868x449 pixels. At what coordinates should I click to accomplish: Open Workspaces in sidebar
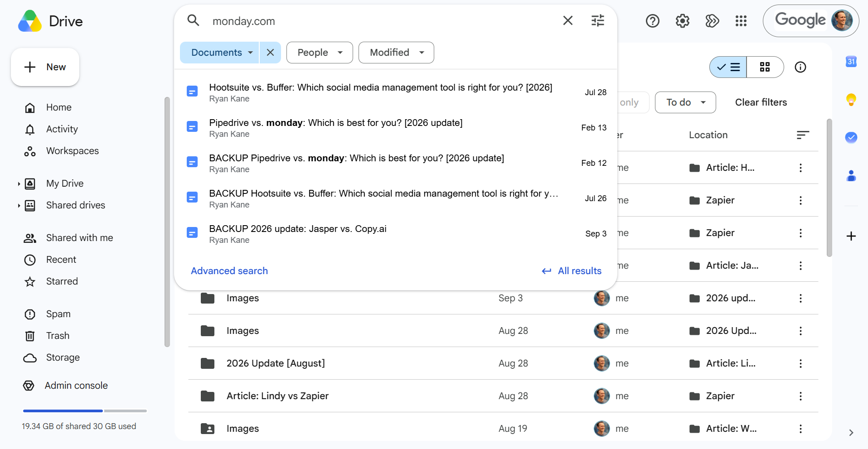[73, 151]
